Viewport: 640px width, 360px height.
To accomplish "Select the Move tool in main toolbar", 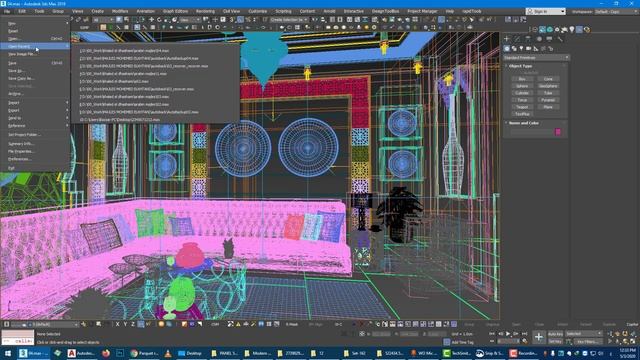I will [151, 19].
